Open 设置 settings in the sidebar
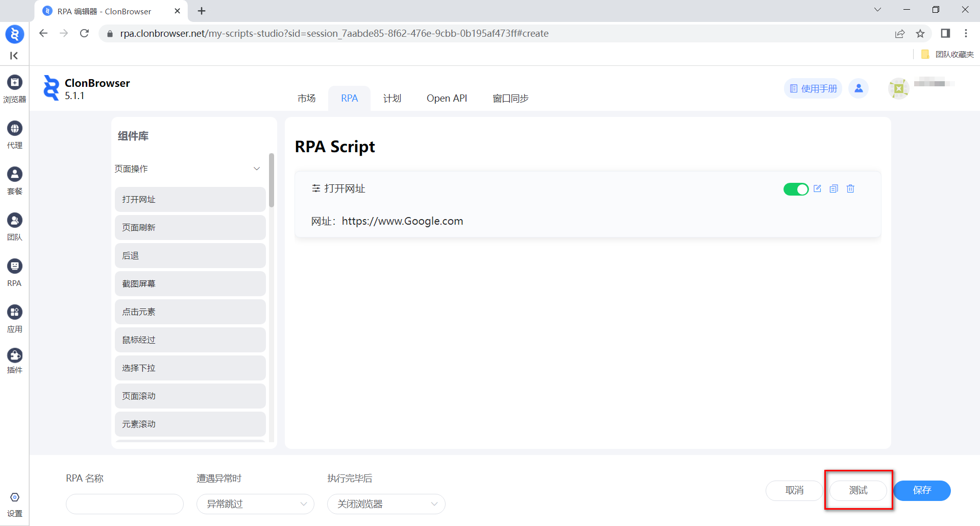Screen dimensions: 980x526 click(14, 504)
